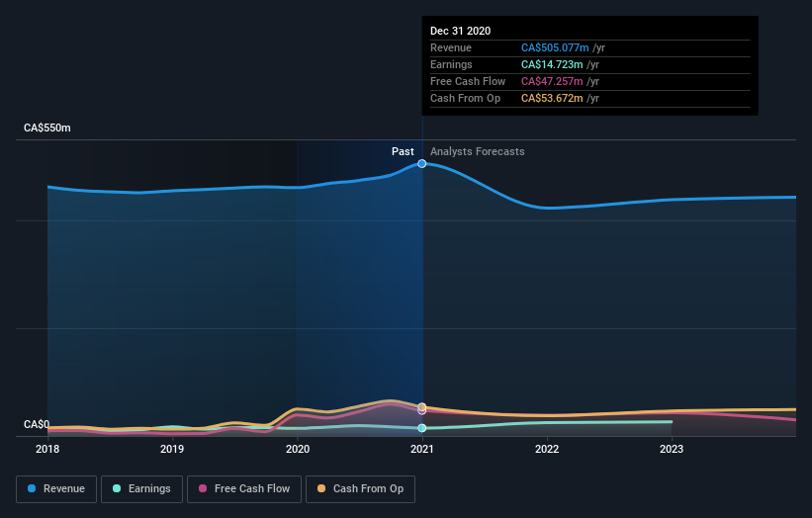Click the 2022 x-axis label
Viewport: 812px width, 518px height.
pos(547,449)
